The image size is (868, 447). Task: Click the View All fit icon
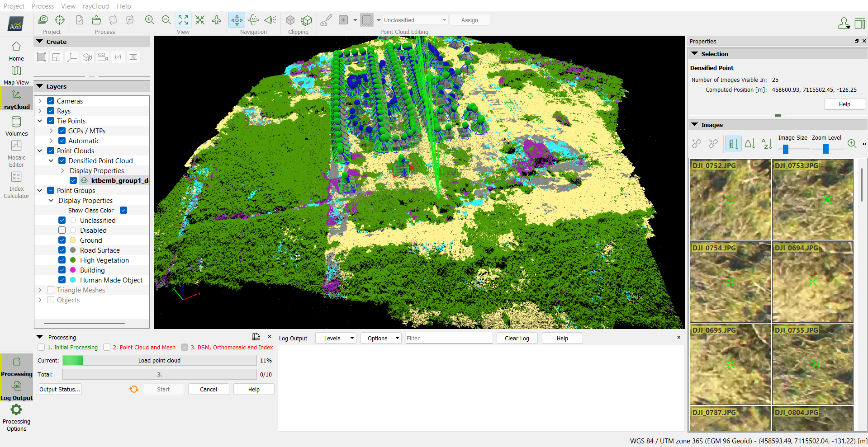point(183,20)
